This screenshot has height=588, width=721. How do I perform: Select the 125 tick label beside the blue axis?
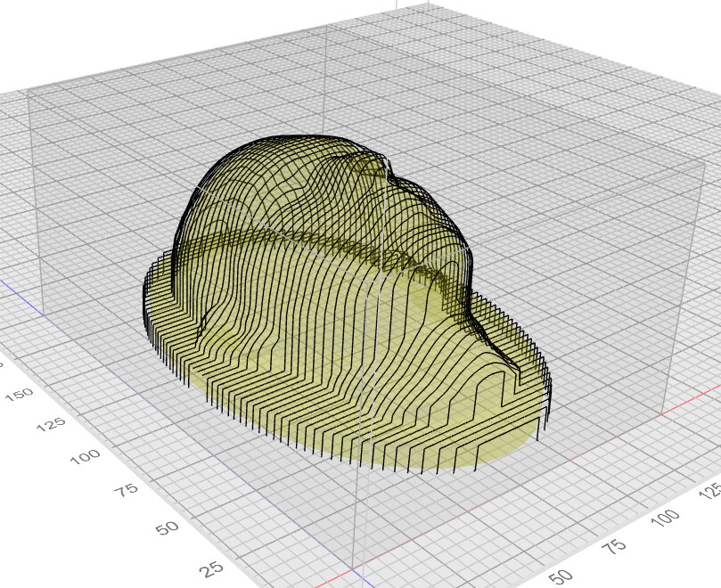click(x=51, y=424)
